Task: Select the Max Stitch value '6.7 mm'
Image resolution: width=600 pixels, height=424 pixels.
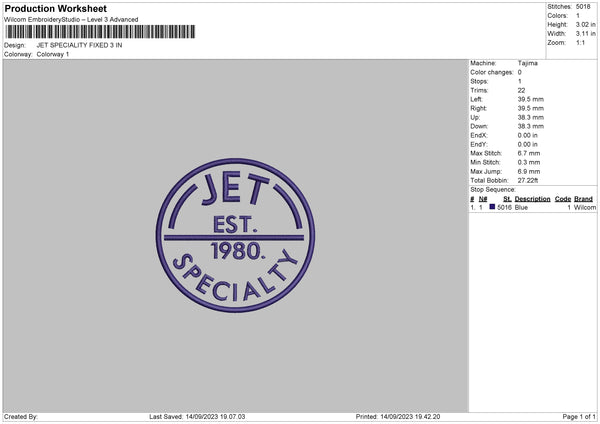Action: pos(529,153)
